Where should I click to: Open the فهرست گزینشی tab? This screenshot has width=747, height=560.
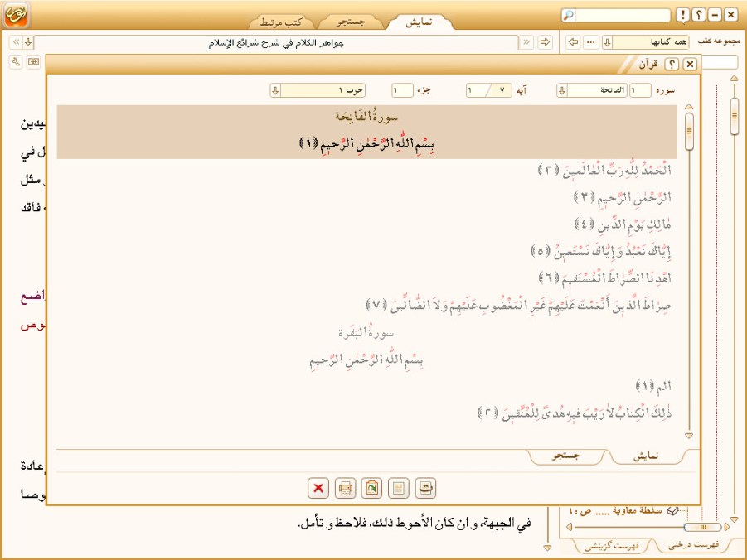point(611,546)
